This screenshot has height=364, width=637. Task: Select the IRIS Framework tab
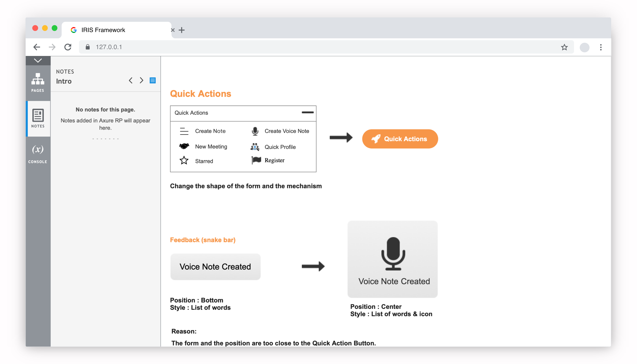tap(116, 30)
